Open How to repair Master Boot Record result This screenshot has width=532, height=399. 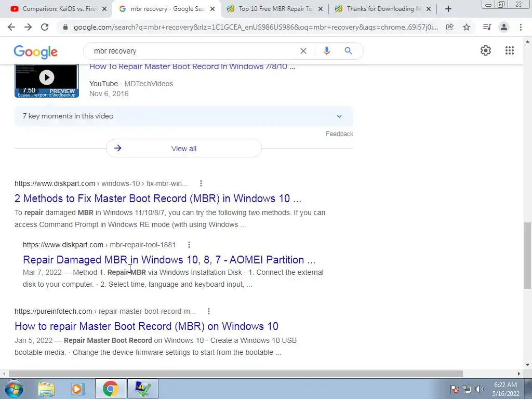tap(146, 326)
